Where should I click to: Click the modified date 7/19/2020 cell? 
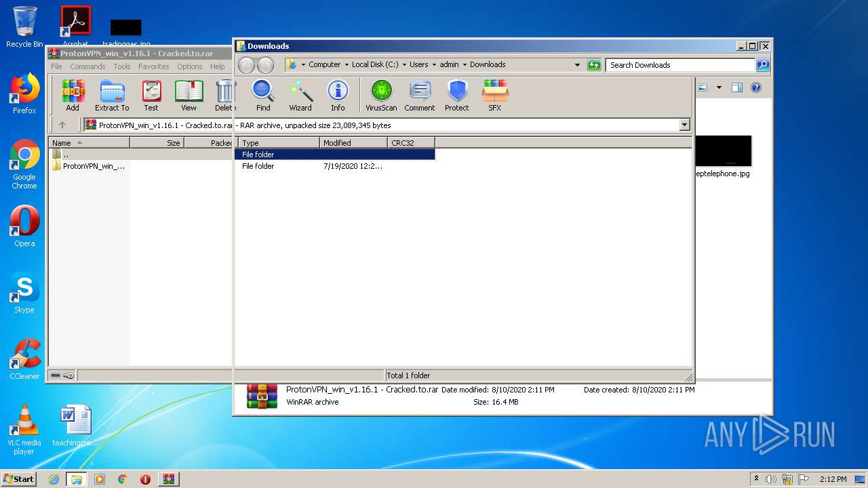pyautogui.click(x=353, y=166)
